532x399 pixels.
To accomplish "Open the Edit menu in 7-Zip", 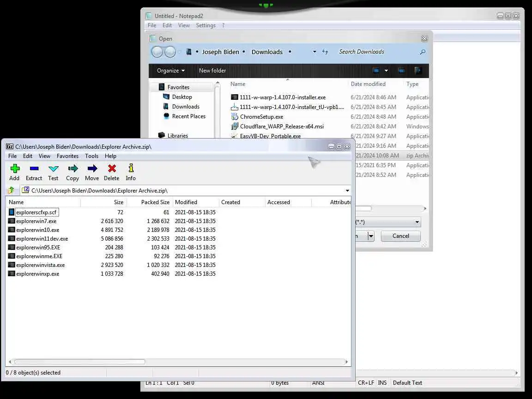I will tap(28, 156).
